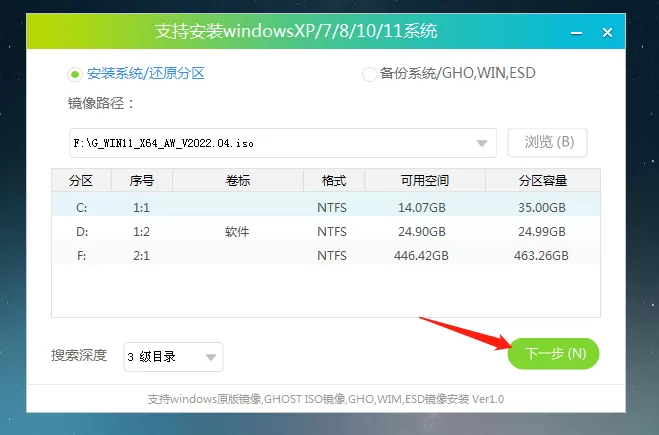The image size is (659, 435).
Task: Minimize the installer window
Action: 576,33
